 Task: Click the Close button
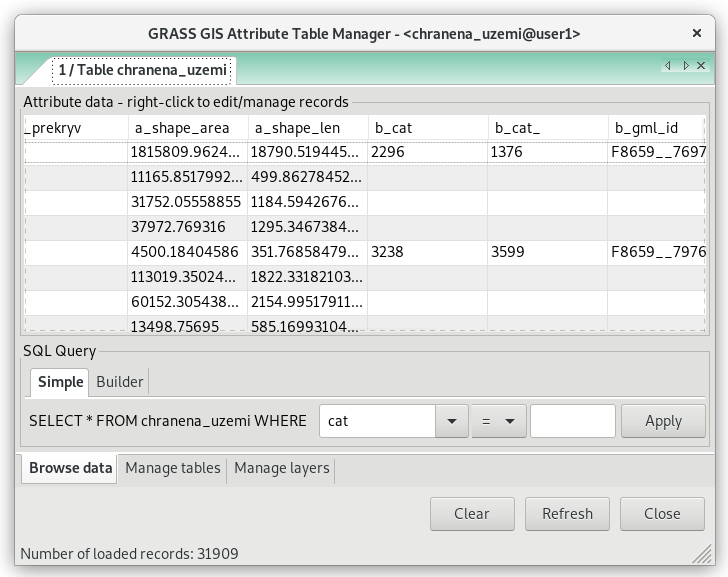(662, 514)
